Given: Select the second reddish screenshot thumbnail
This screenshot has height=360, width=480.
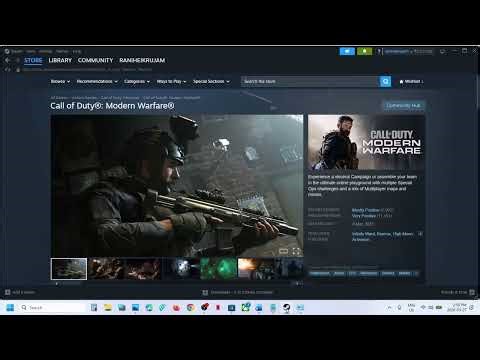Looking at the screenshot, I should click(106, 269).
